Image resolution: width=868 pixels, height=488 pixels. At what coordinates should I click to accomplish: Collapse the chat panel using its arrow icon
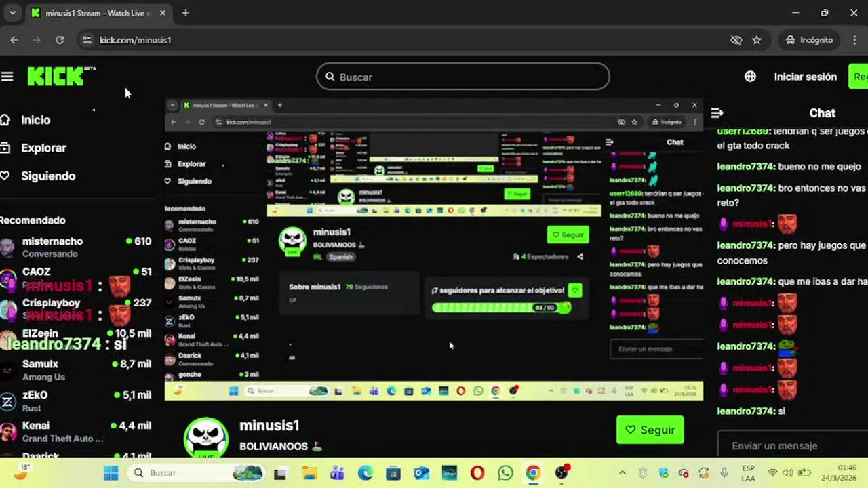pos(717,113)
